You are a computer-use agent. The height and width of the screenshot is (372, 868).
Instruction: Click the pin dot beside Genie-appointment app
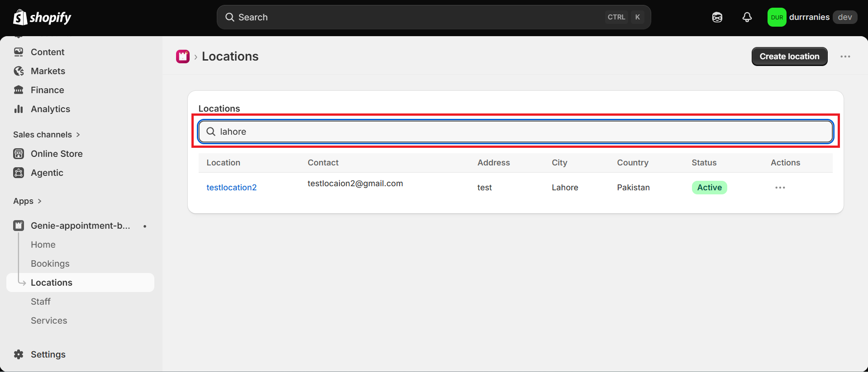pyautogui.click(x=145, y=226)
